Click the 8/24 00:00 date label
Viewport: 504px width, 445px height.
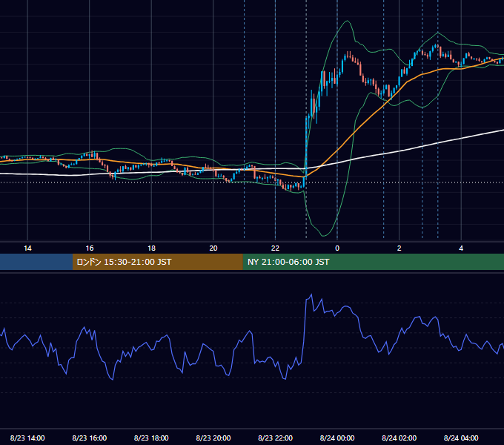click(x=337, y=438)
